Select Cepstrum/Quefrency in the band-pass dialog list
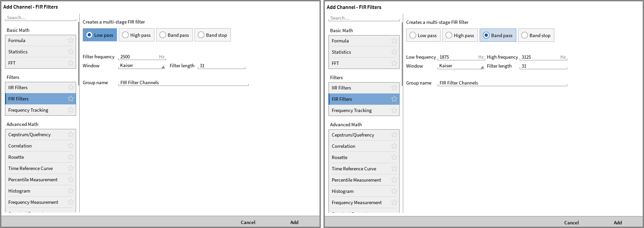This screenshot has width=644, height=228. tap(353, 135)
